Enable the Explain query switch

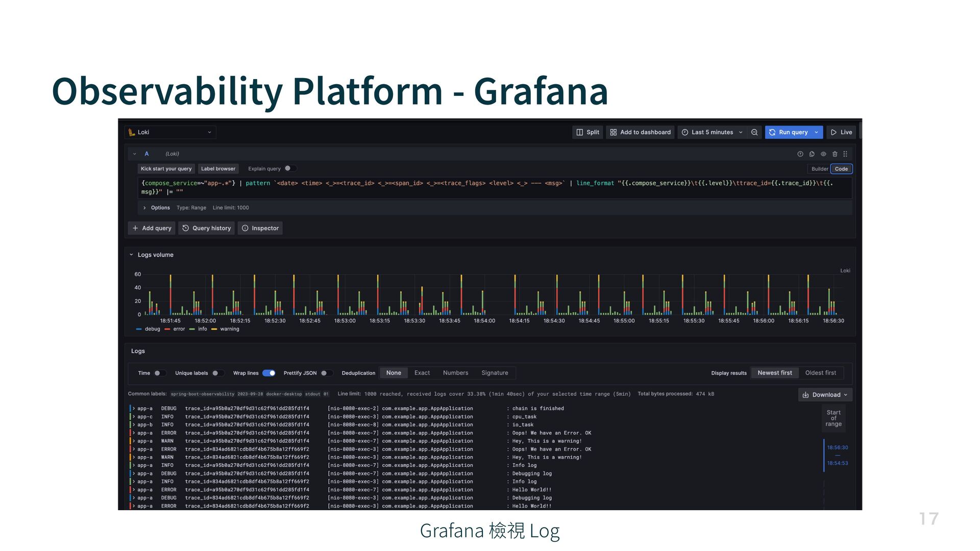point(289,168)
